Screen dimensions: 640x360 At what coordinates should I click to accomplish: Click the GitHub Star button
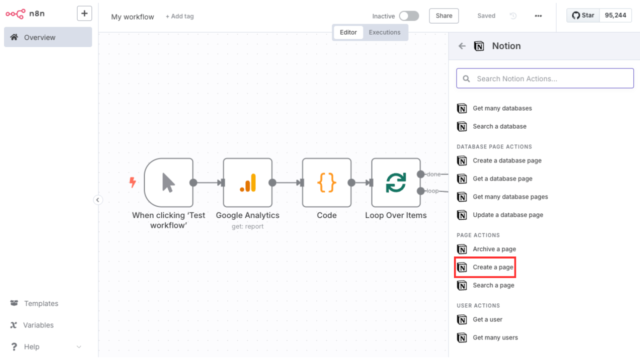click(583, 16)
